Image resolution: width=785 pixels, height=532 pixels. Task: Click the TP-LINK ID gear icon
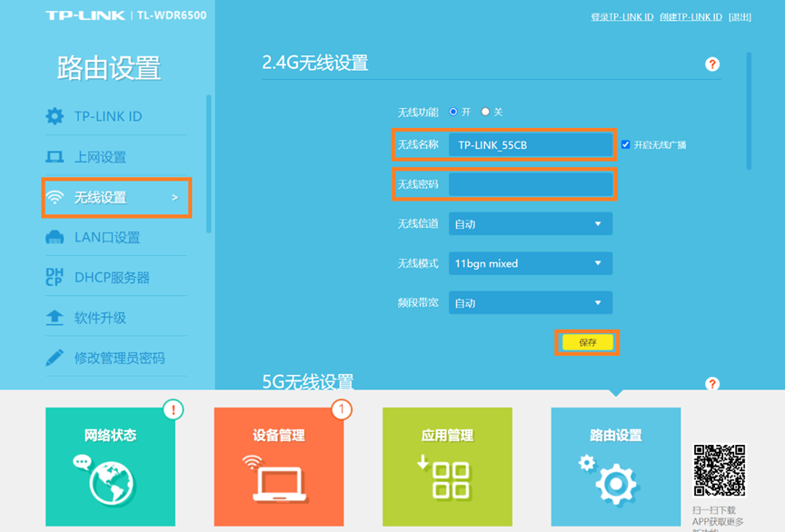tap(55, 116)
